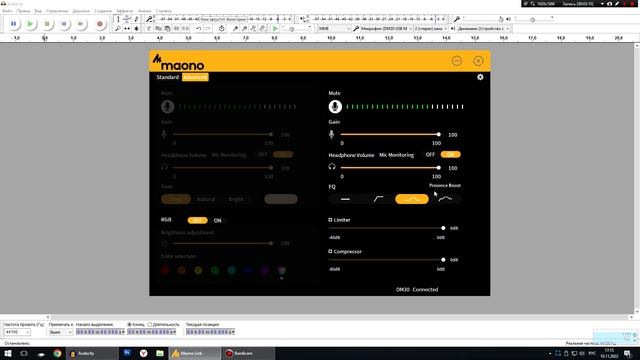640x360 pixels.
Task: Select the high-pass EQ preset
Action: 378,199
